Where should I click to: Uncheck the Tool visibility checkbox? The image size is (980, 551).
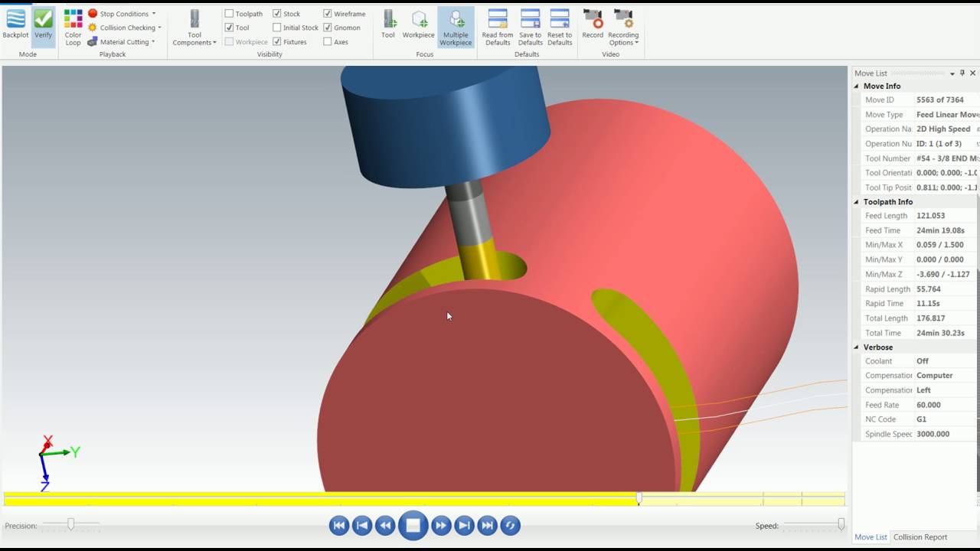click(229, 28)
